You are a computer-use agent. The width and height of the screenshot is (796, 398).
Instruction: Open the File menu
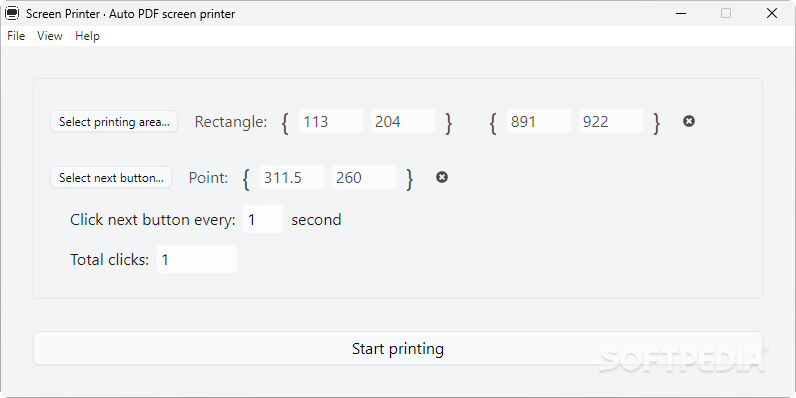coord(16,36)
